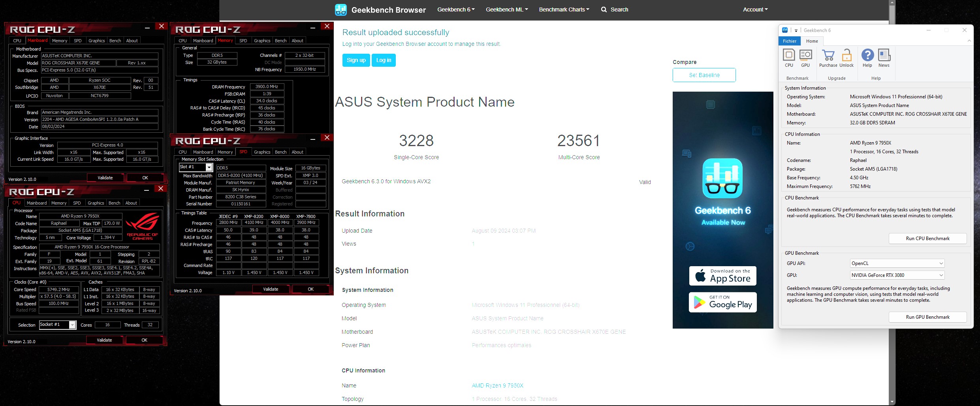Image resolution: width=980 pixels, height=406 pixels.
Task: Open the AMD Ryzen 9 7950X CPU link
Action: [497, 385]
